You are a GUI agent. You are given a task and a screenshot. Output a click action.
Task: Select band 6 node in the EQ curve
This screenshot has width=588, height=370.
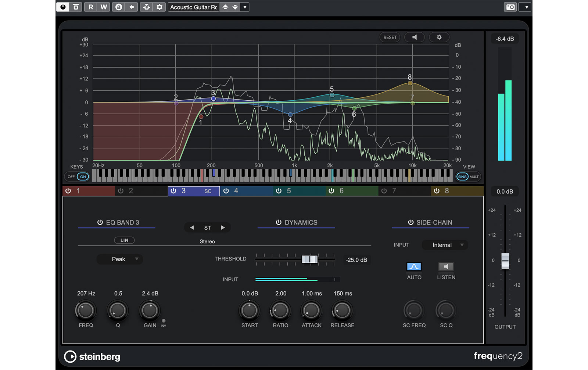click(x=354, y=108)
